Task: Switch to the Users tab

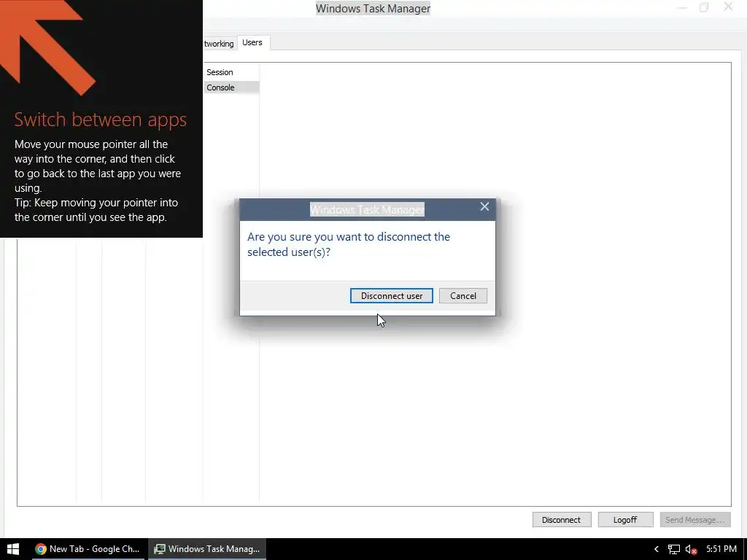Action: tap(252, 42)
